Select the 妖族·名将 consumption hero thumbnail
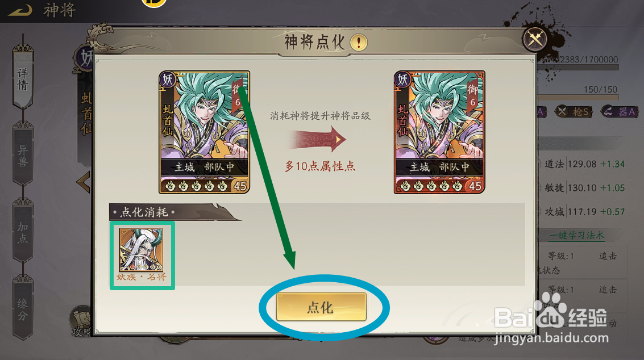The height and width of the screenshot is (360, 644). click(142, 255)
